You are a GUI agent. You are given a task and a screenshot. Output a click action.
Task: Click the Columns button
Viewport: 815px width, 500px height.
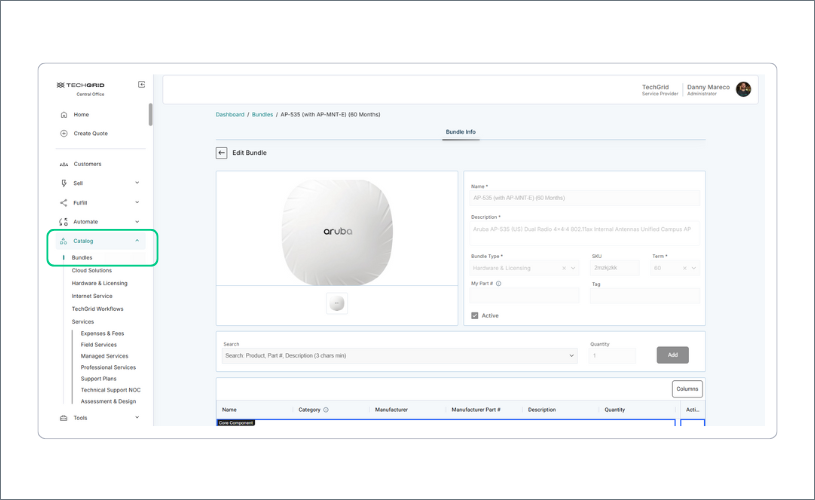[x=687, y=389]
